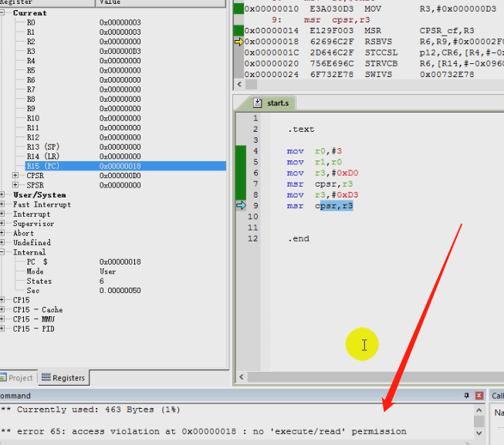Expand the CP15 - Cache group
504x445 pixels.
click(x=5, y=310)
